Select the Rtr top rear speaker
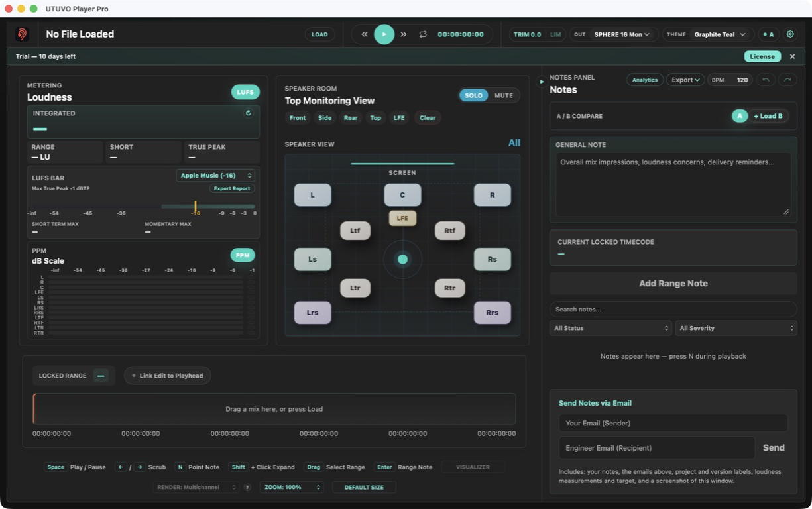812x509 pixels. [x=450, y=288]
